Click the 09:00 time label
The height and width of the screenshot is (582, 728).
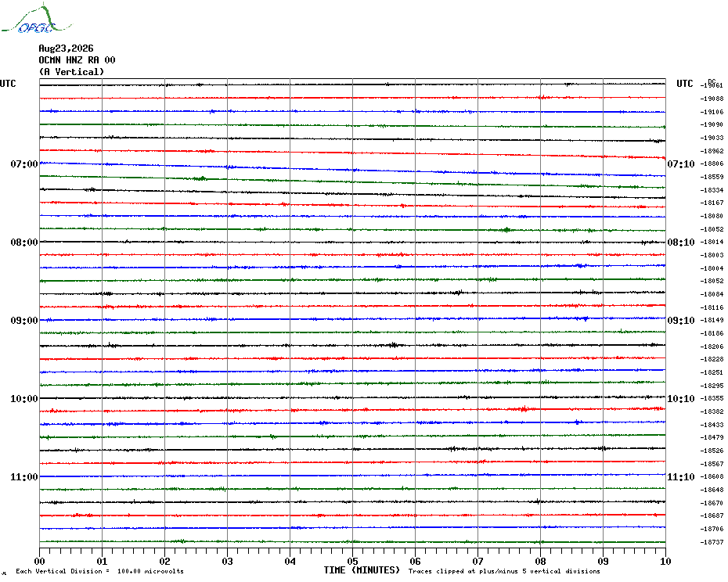point(24,320)
